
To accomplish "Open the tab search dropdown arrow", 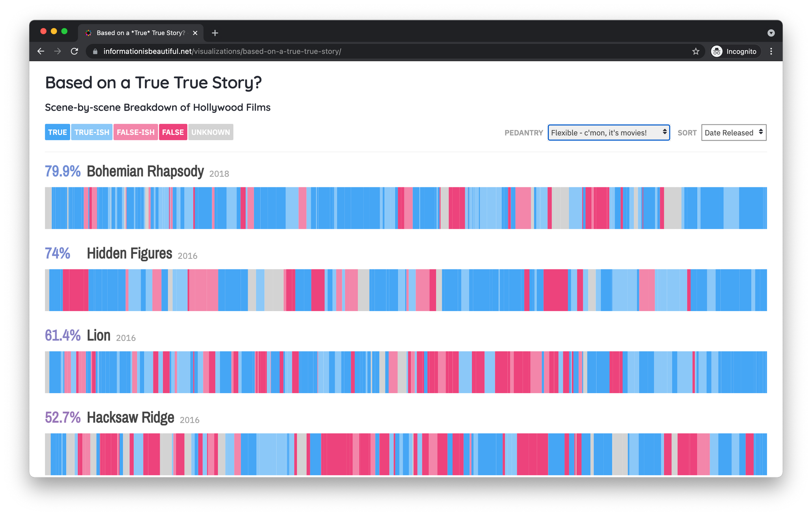I will tap(771, 33).
